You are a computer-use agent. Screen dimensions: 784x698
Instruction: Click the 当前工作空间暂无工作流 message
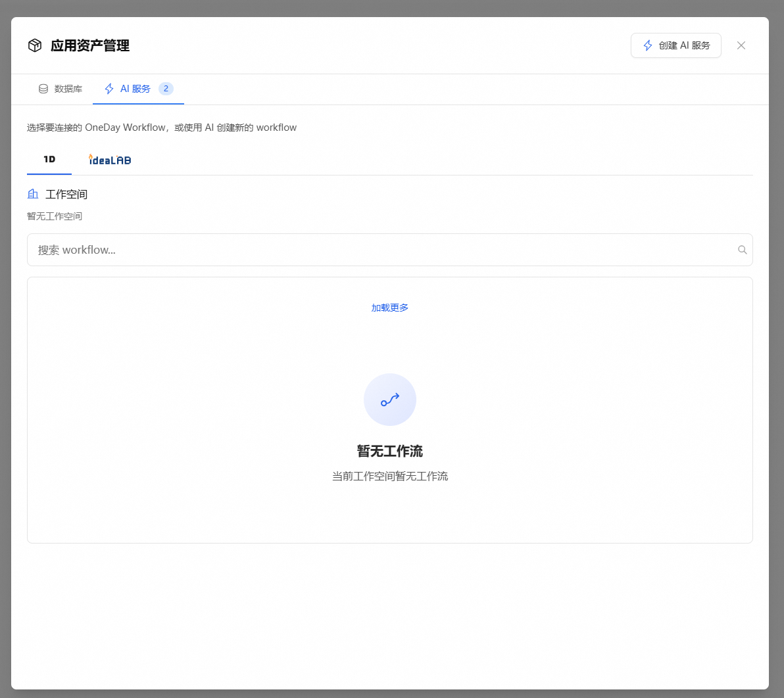click(x=389, y=476)
